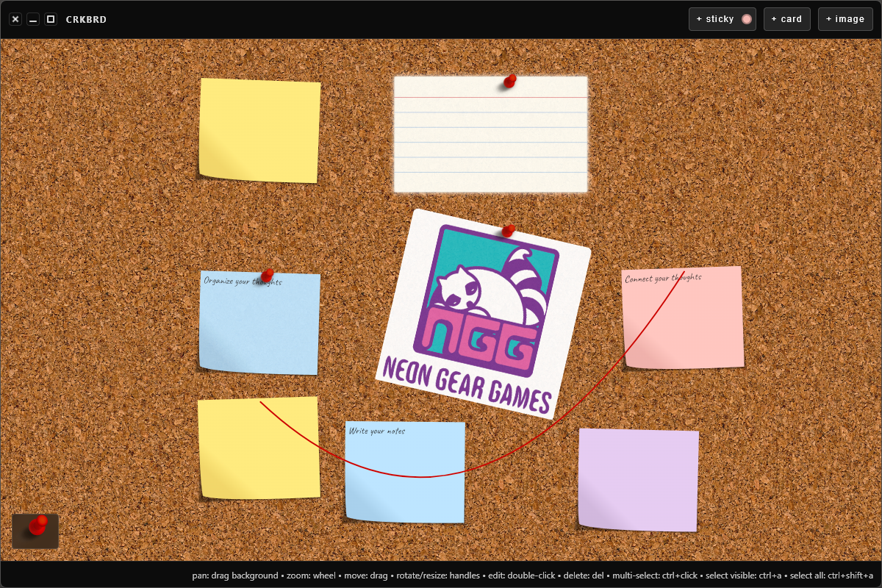This screenshot has height=588, width=882.
Task: Select the blank yellow sticky below Organize your thoughts
Action: (259, 448)
